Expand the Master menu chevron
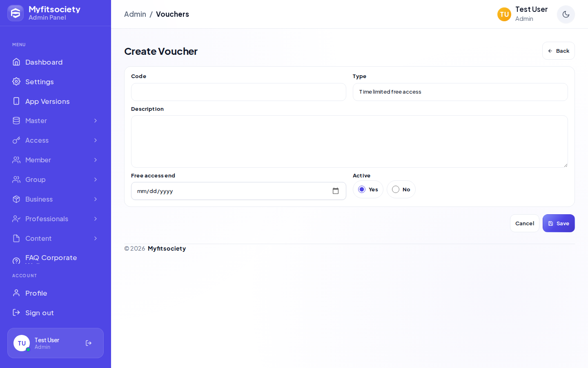The height and width of the screenshot is (368, 588). coord(96,121)
